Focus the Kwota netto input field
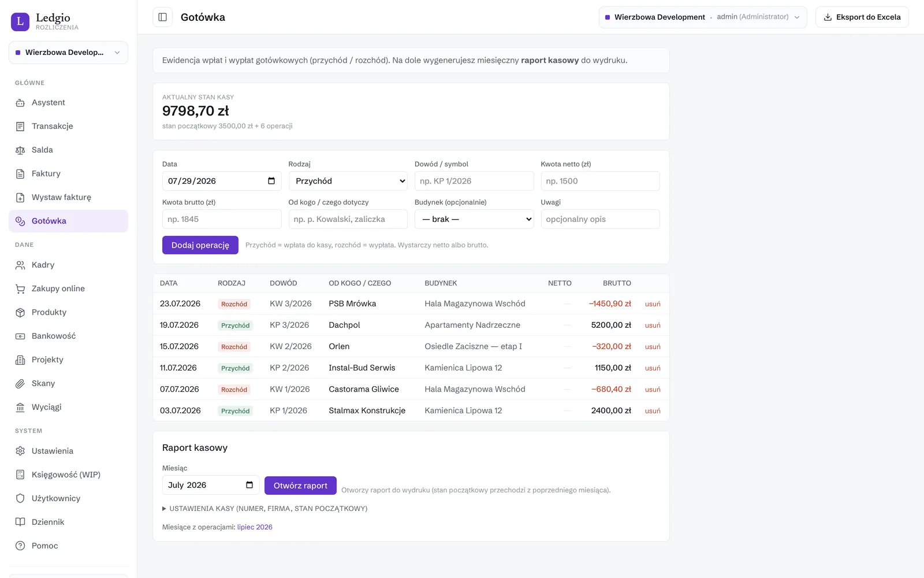This screenshot has height=578, width=924. click(x=600, y=181)
